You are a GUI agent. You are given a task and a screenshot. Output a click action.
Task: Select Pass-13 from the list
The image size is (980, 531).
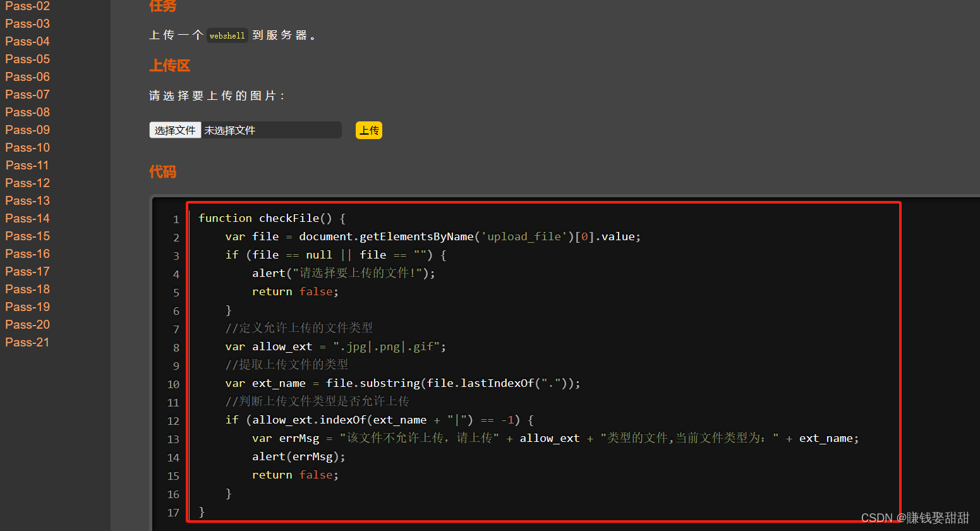click(x=28, y=200)
